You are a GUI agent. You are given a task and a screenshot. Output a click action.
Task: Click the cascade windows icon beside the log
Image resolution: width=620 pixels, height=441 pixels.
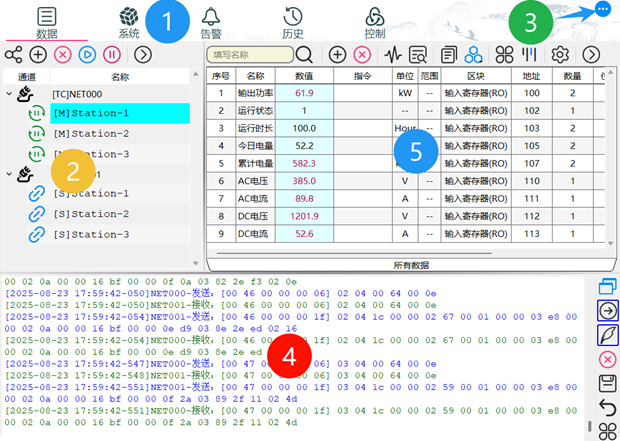[607, 286]
